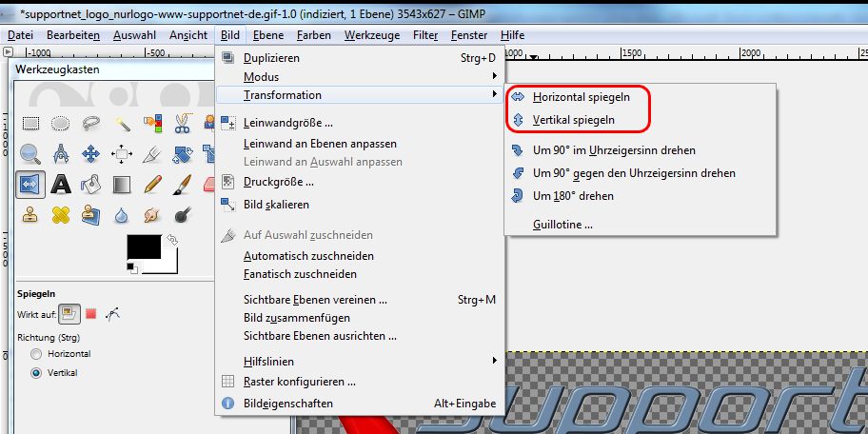The width and height of the screenshot is (868, 434).
Task: Select the Pencil tool
Action: (152, 184)
